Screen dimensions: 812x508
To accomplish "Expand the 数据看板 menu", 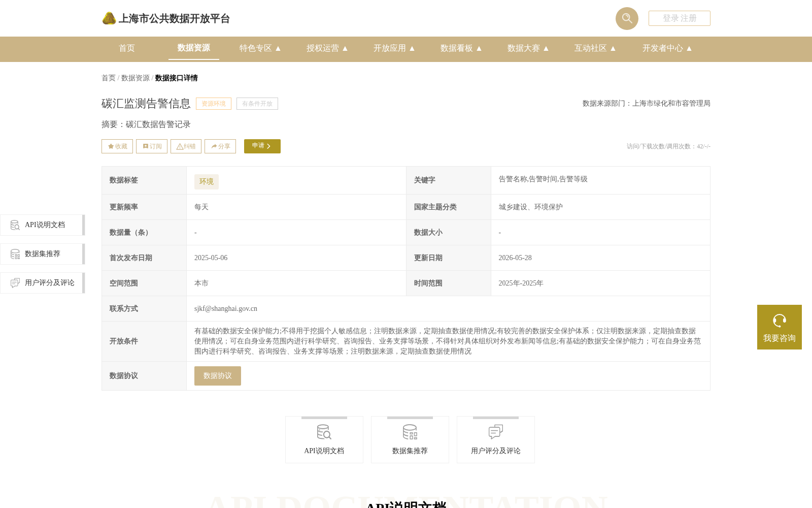I will [461, 48].
